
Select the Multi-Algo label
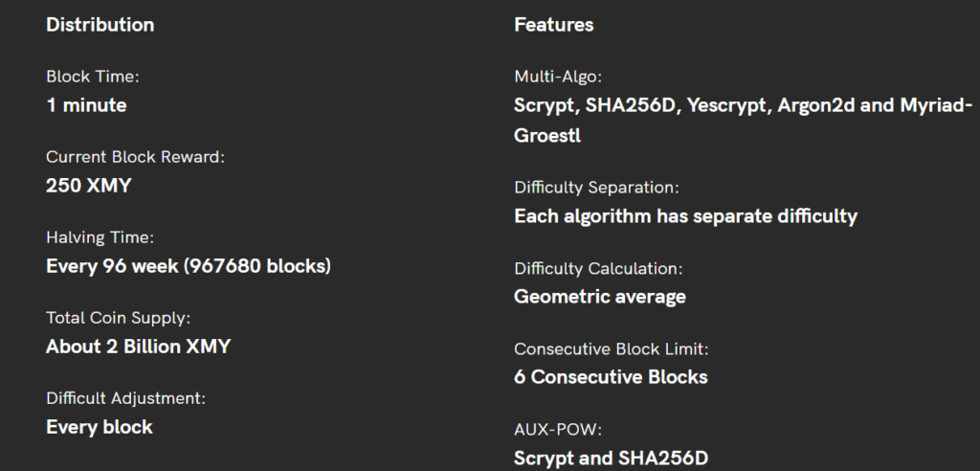558,76
